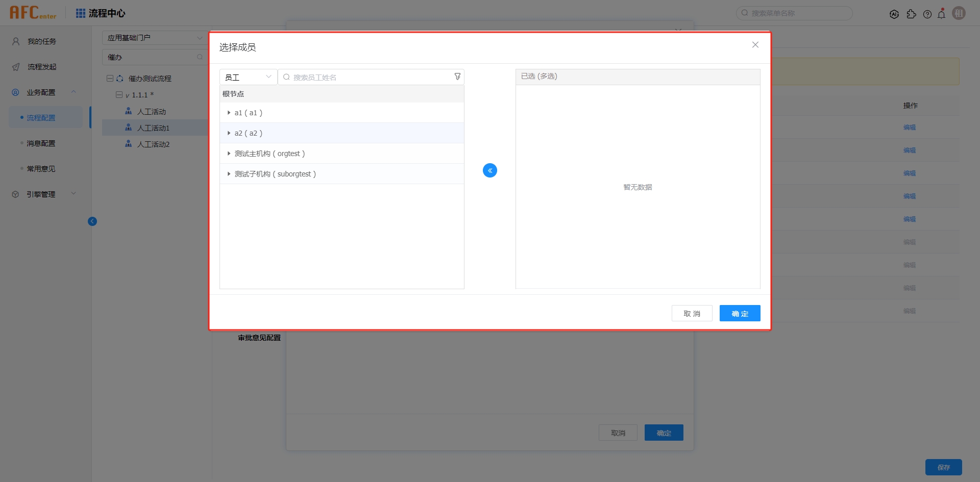
Task: Open the 流程中心 app grid icon
Action: (x=81, y=13)
